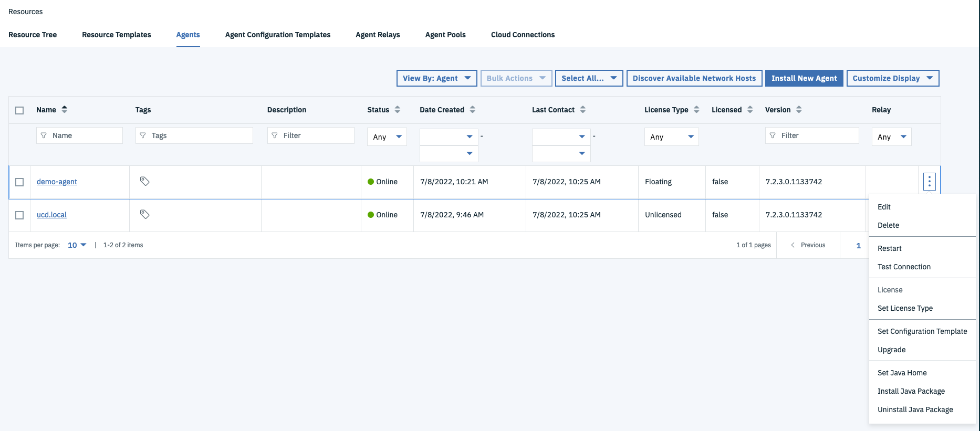The height and width of the screenshot is (431, 980).
Task: Switch to the Agent Pools tab
Action: (445, 35)
